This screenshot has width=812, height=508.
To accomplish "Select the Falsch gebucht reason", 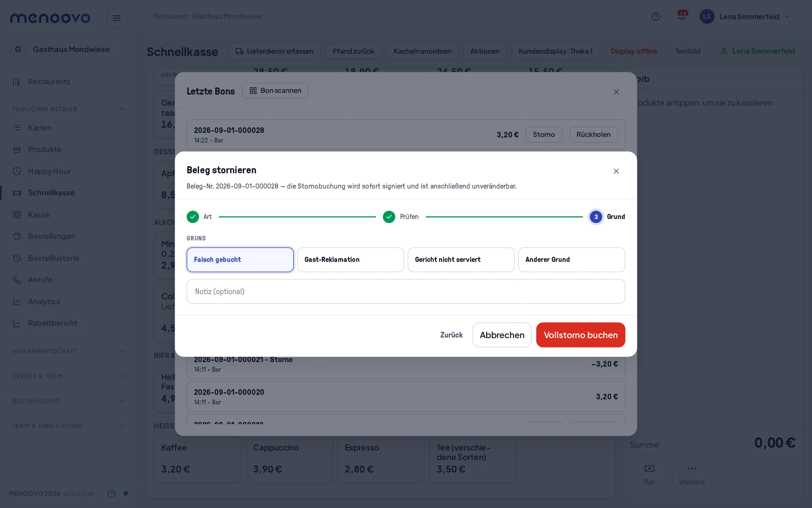I will 240,260.
